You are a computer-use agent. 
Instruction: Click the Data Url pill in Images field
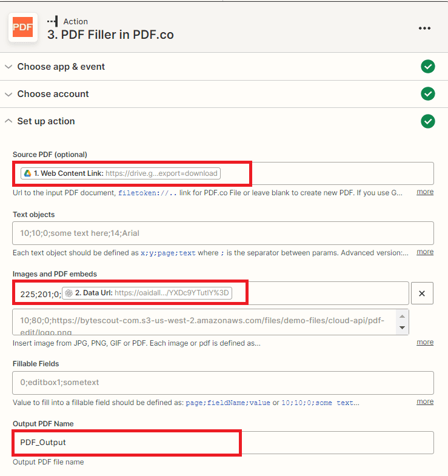click(148, 293)
